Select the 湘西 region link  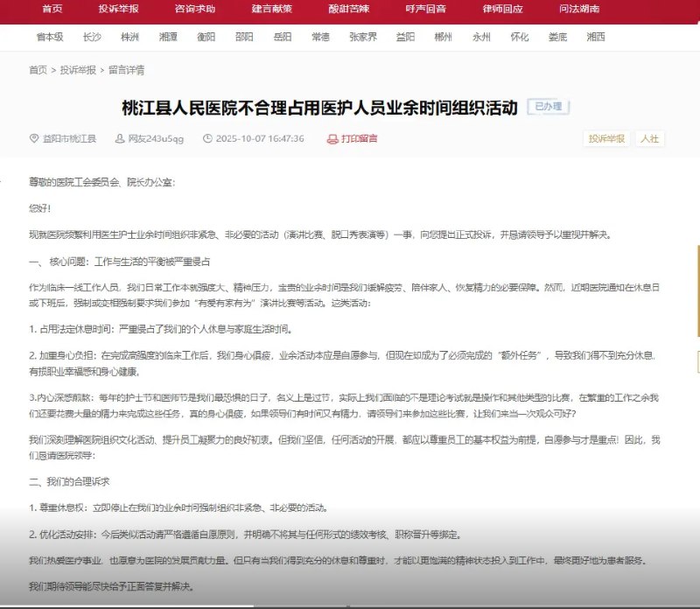[596, 37]
